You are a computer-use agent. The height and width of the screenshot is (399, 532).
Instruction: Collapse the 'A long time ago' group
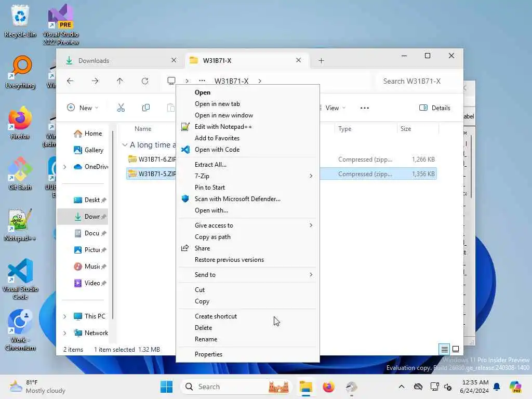coord(125,145)
